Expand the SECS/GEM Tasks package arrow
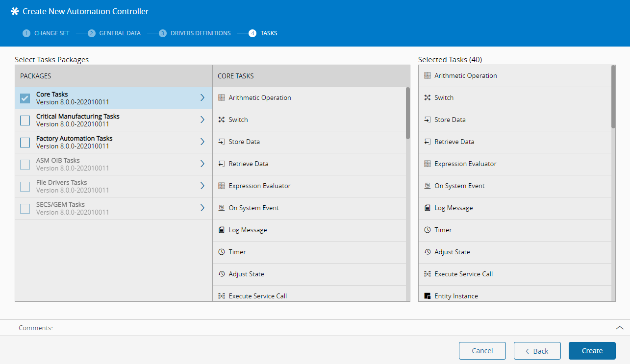Image resolution: width=630 pixels, height=364 pixels. pyautogui.click(x=202, y=208)
